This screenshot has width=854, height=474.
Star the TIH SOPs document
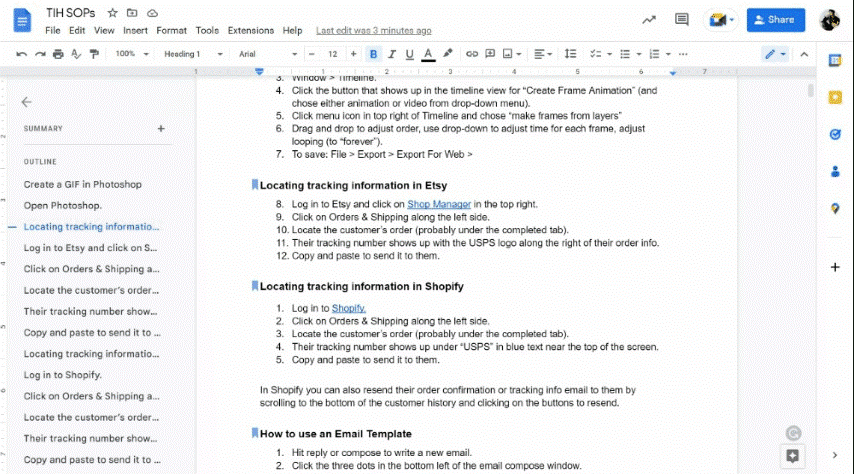tap(112, 13)
